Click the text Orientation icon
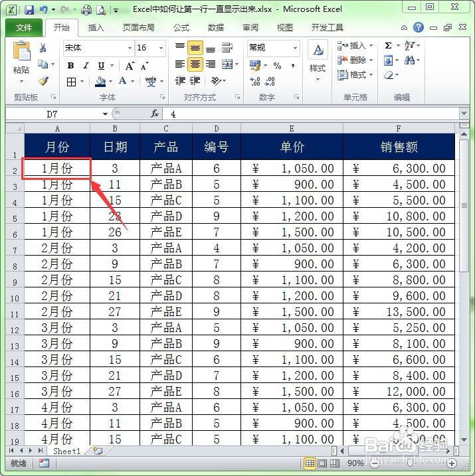This screenshot has width=475, height=476. click(216, 81)
